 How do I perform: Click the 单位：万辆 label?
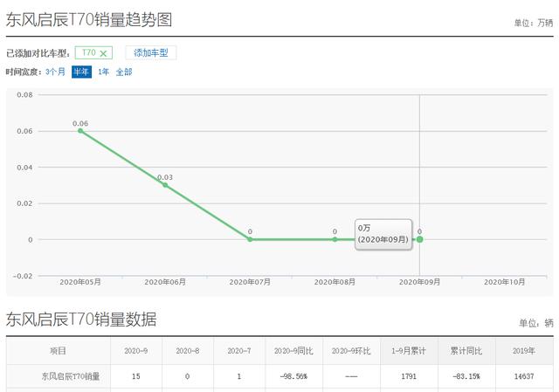tap(534, 24)
